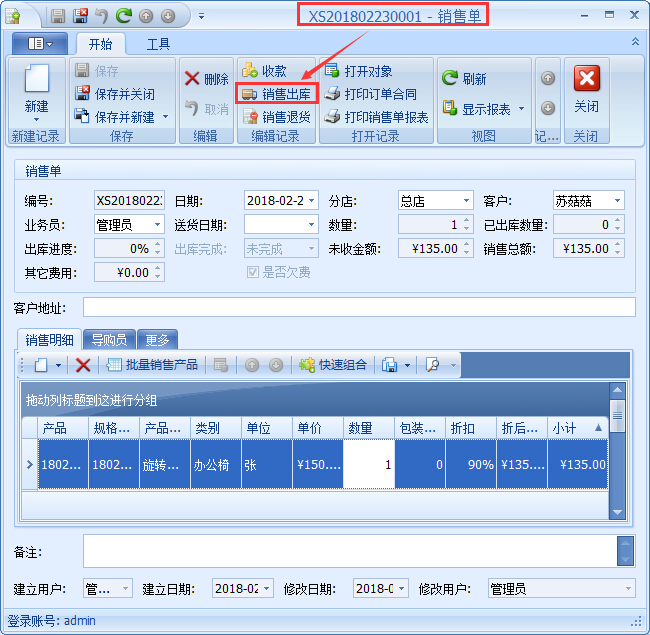Click 快速组合 in the detail toolbar
Screen dimensions: 650x635
pyautogui.click(x=334, y=365)
